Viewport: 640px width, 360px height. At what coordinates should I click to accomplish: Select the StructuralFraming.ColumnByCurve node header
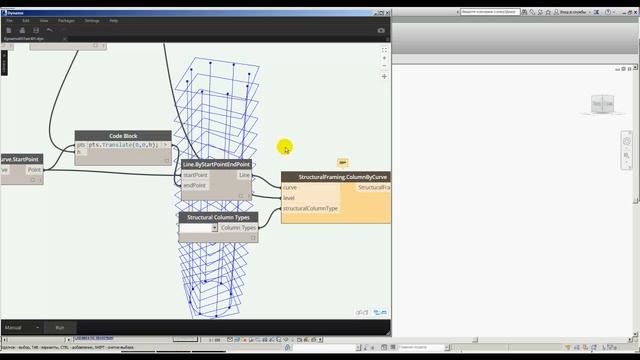point(336,177)
